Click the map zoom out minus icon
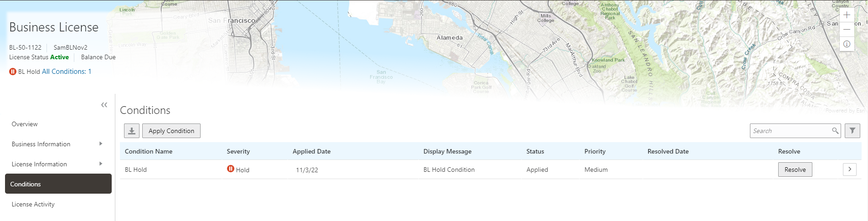The image size is (868, 221). pos(847,29)
